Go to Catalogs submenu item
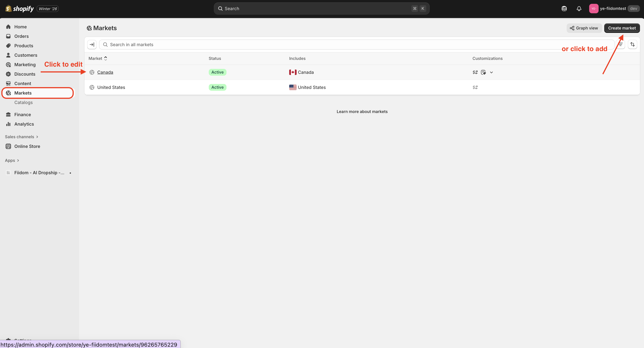This screenshot has width=644, height=348. click(23, 102)
